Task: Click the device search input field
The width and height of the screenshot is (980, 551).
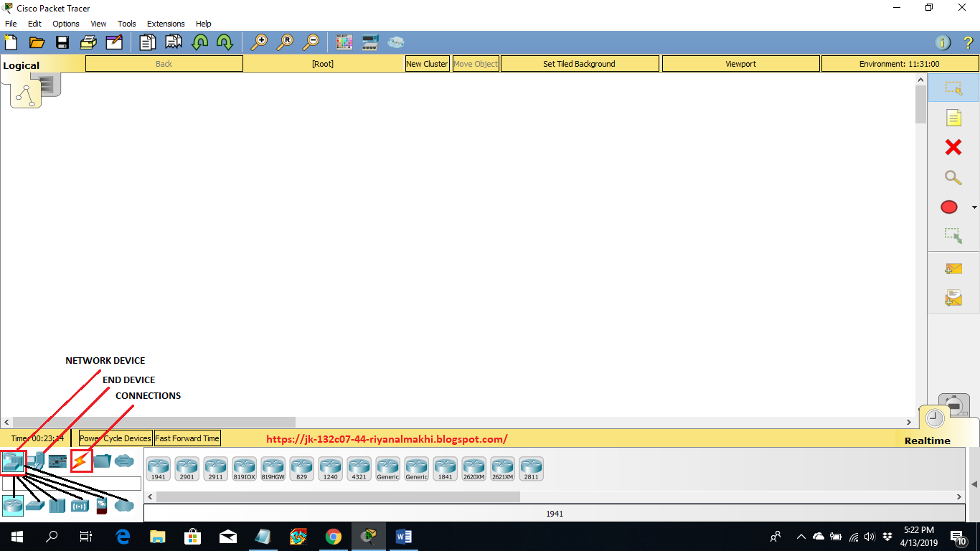Action: [x=72, y=484]
